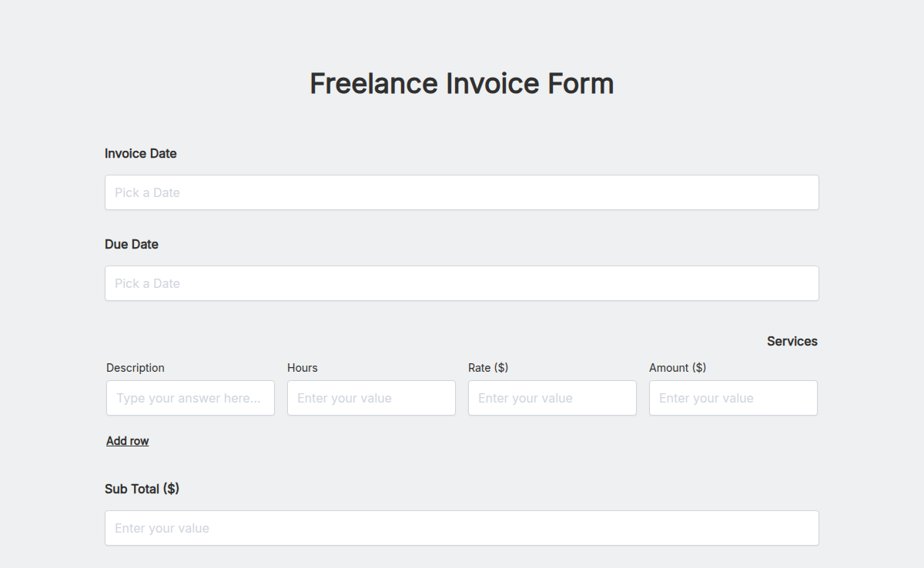
Task: Click Pick a Date under Due Date
Action: click(x=462, y=282)
